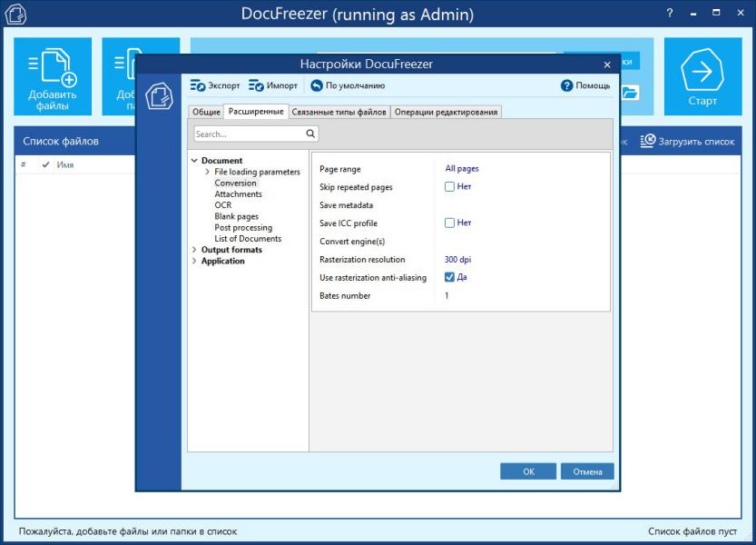The image size is (756, 545).
Task: Open Помощь help icon in dialog
Action: click(567, 85)
